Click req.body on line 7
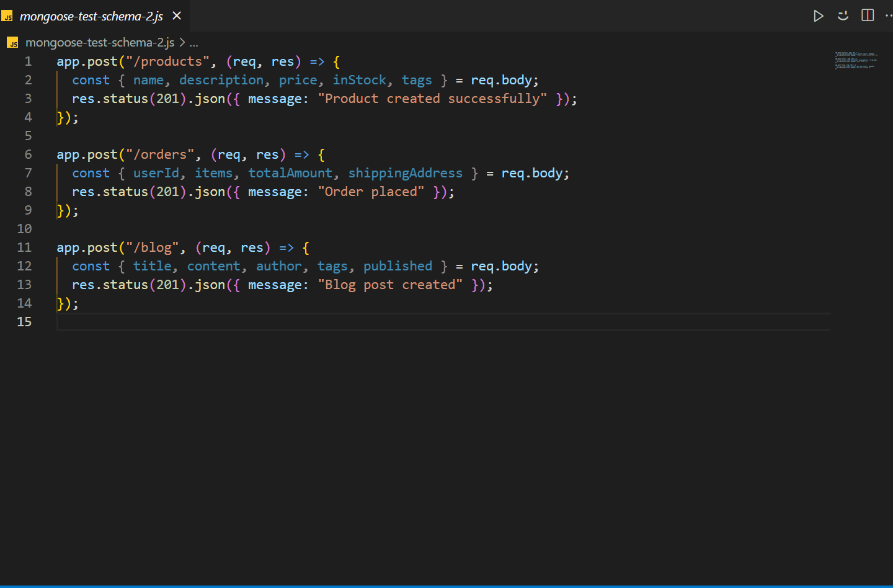 tap(532, 173)
